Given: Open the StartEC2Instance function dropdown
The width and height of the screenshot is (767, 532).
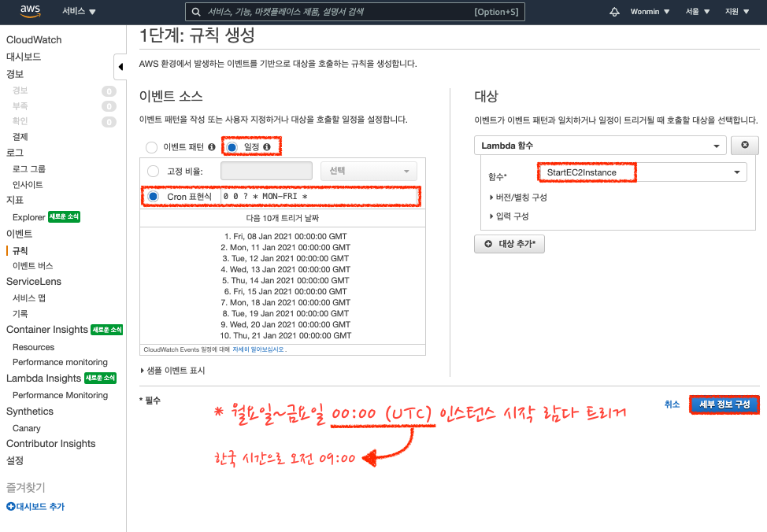Looking at the screenshot, I should (643, 172).
